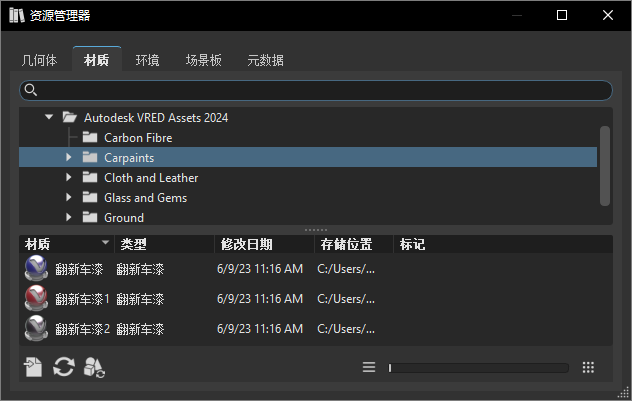This screenshot has width=632, height=401.
Task: Sort by 类型 column header
Action: (x=164, y=244)
